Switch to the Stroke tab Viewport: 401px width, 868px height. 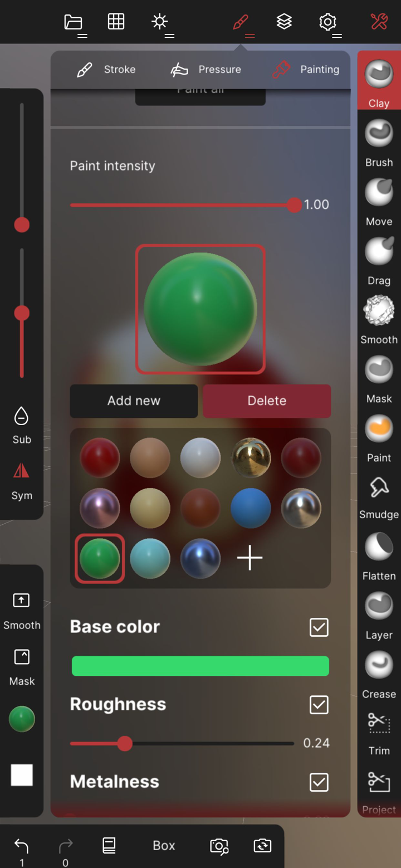[106, 70]
